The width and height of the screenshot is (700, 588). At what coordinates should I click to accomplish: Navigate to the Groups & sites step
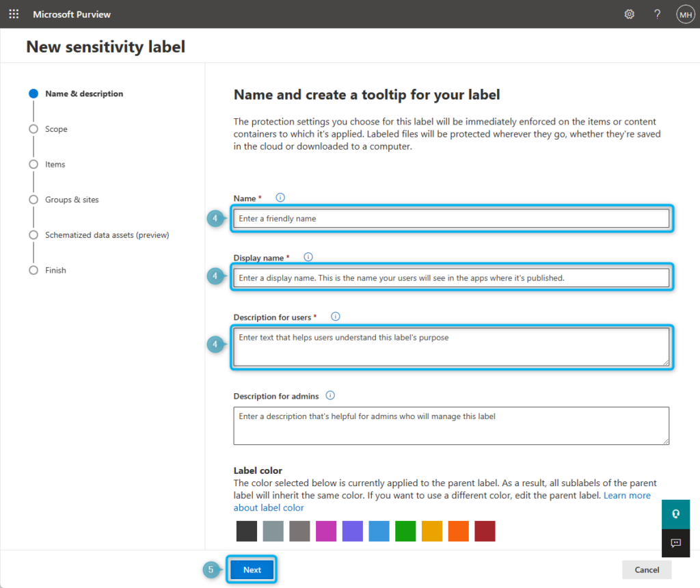click(33, 199)
